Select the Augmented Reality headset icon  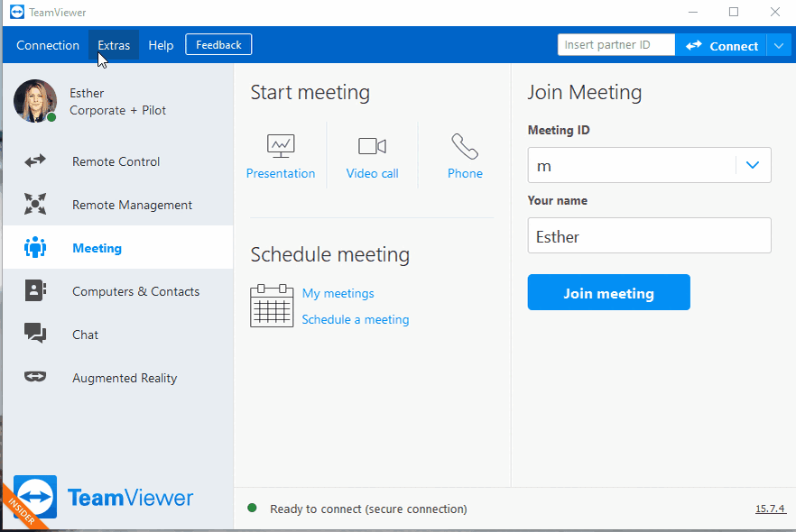click(35, 376)
